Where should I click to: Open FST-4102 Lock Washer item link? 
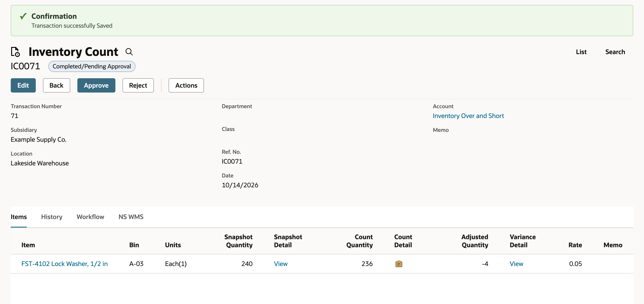(64, 264)
